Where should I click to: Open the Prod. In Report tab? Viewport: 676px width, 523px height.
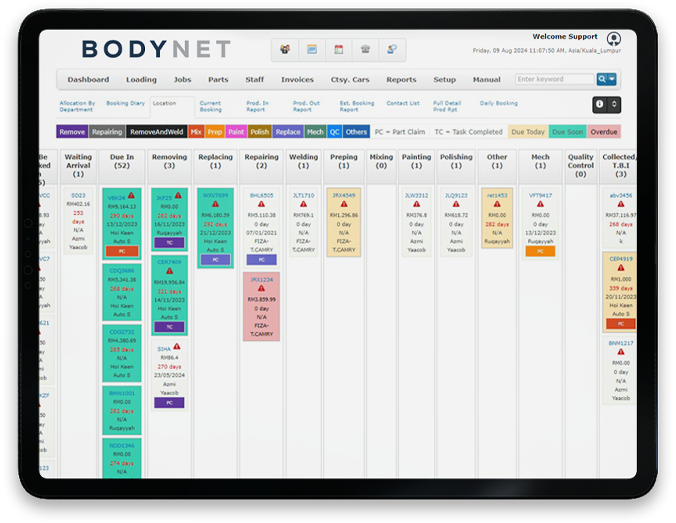pos(257,106)
